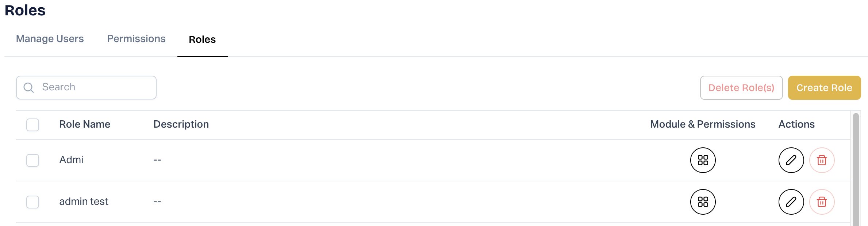Screen dimensions: 868x226
Task: Click pencil icon for admin test role
Action: [791, 202]
